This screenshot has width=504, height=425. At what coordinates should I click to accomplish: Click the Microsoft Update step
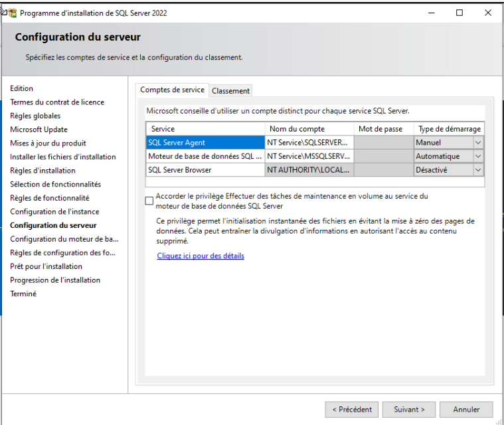39,129
